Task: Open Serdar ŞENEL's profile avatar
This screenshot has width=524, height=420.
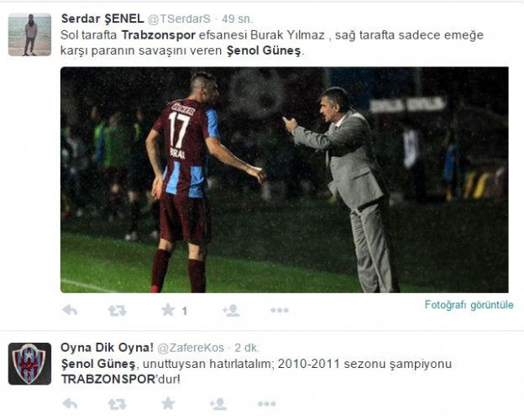Action: coord(29,34)
